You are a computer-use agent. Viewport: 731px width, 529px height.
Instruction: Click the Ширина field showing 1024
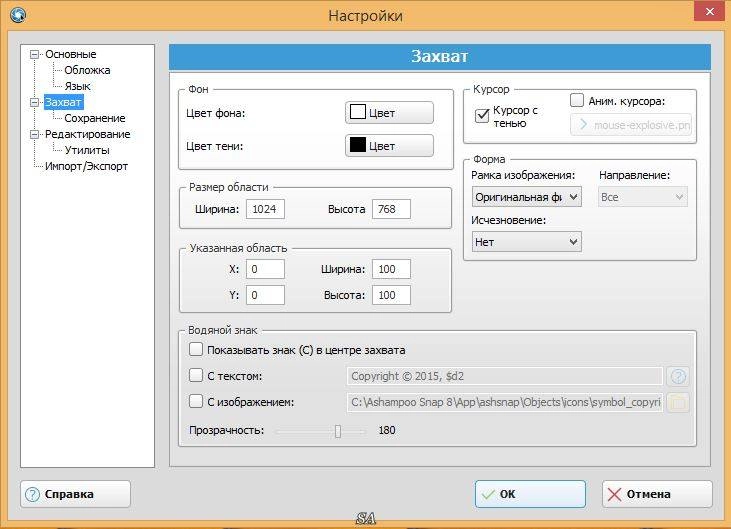pos(265,209)
